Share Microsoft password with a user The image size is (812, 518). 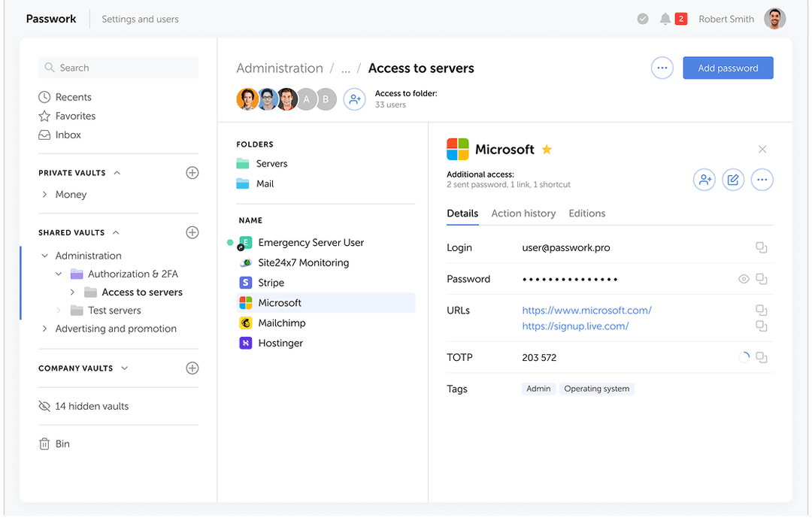[x=704, y=180]
